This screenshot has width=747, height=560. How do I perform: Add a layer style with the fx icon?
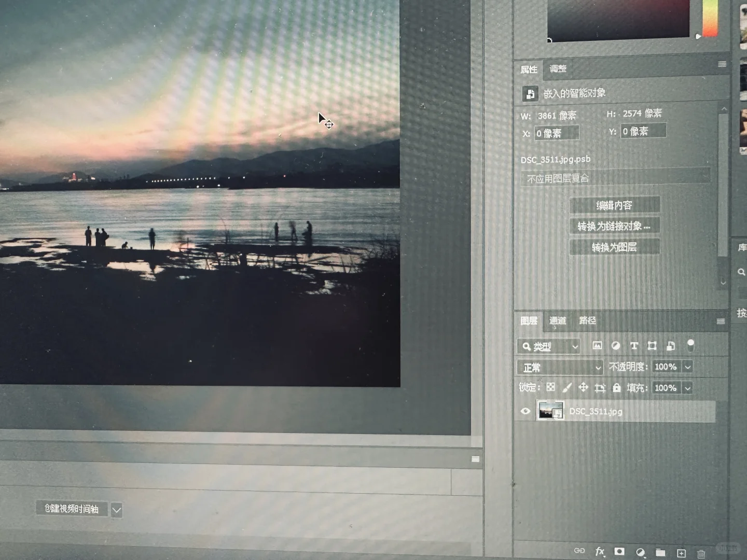pyautogui.click(x=600, y=551)
